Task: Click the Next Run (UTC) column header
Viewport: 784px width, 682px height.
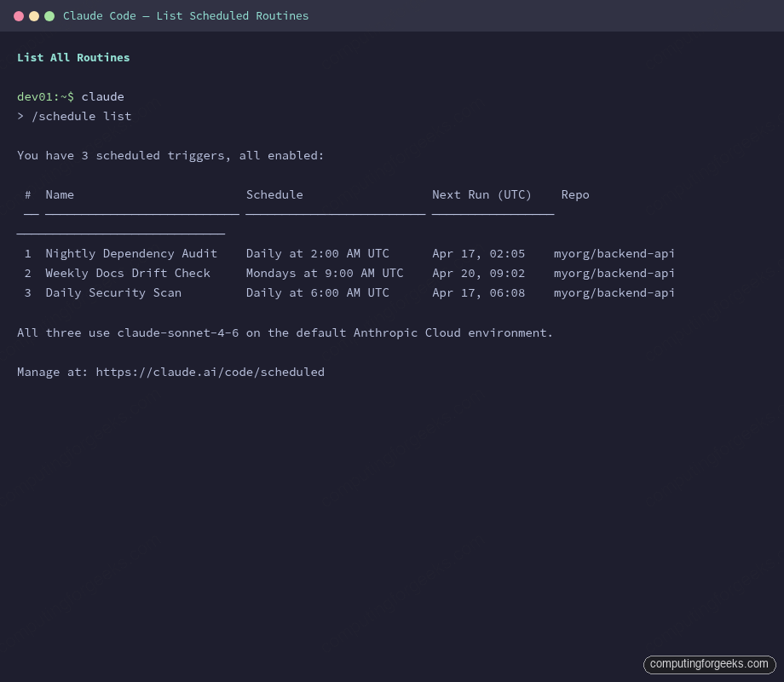Action: [482, 194]
